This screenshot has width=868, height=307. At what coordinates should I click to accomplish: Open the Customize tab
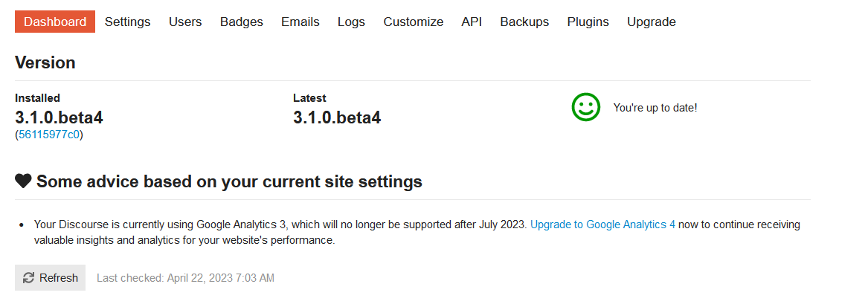pos(413,22)
